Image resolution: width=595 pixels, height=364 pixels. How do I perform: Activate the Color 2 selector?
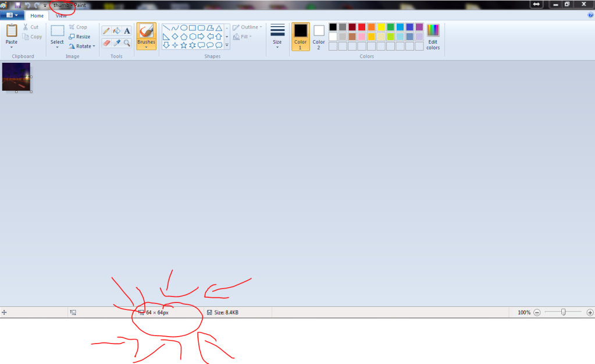(319, 37)
